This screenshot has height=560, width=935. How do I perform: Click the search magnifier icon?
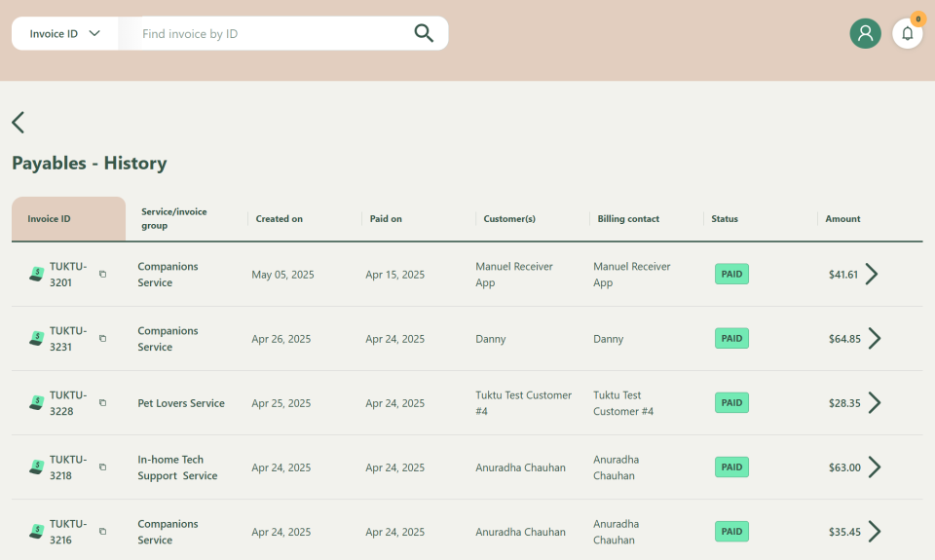424,33
